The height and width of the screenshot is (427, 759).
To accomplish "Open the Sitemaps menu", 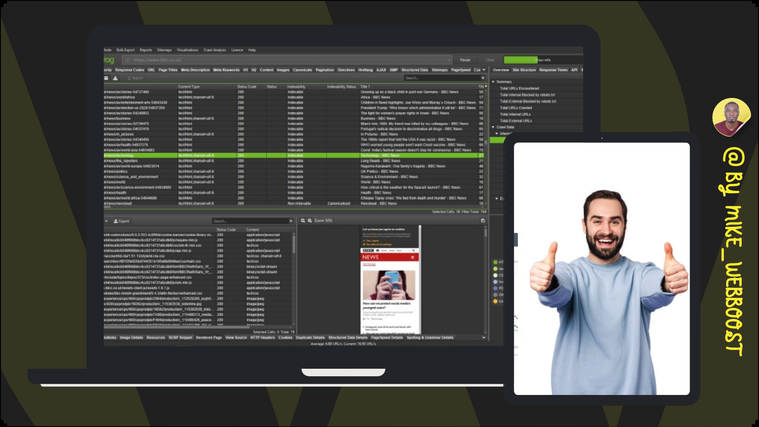I will [164, 50].
